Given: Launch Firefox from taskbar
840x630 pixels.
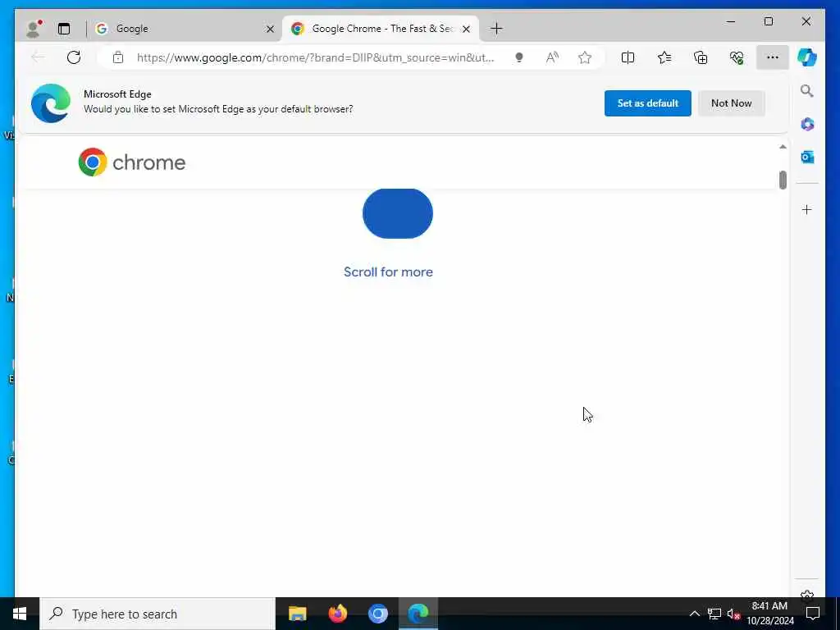Looking at the screenshot, I should pyautogui.click(x=337, y=614).
